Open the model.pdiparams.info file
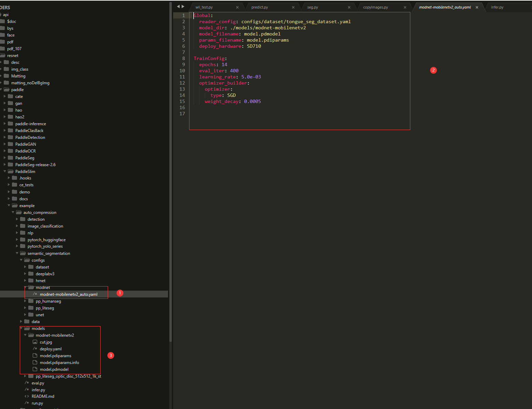 pyautogui.click(x=59, y=363)
